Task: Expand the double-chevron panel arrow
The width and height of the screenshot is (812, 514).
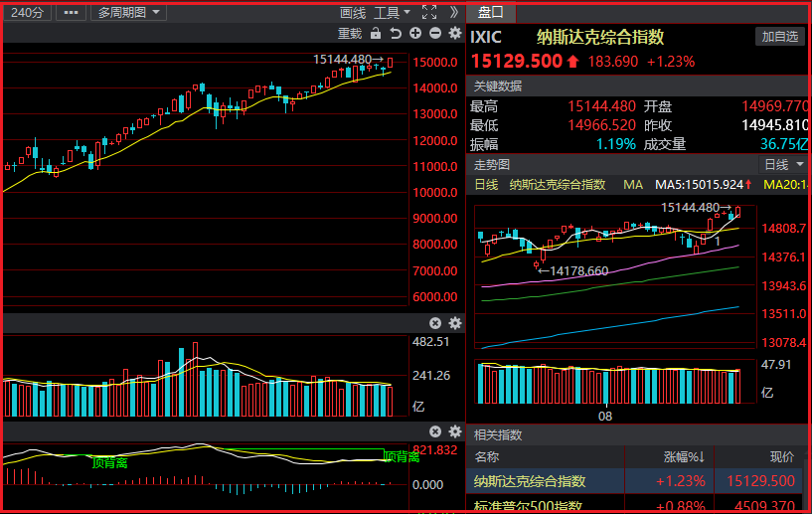Action: point(454,12)
